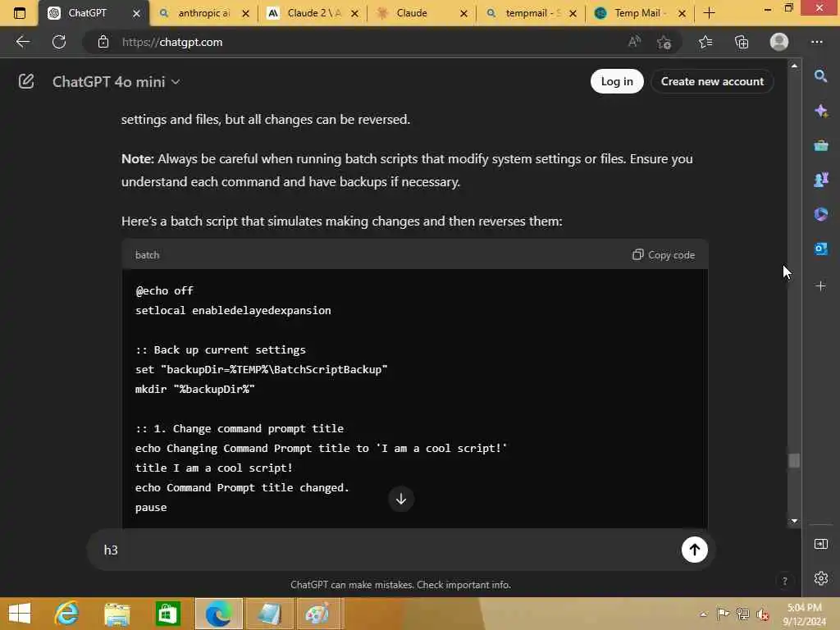Viewport: 840px width, 630px height.
Task: Click the vertical scrollbar thumb
Action: pyautogui.click(x=794, y=461)
